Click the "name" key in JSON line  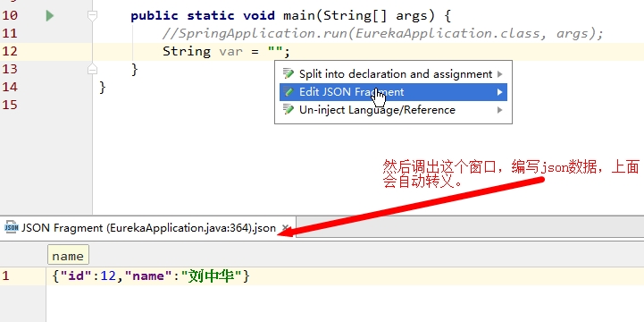click(148, 276)
